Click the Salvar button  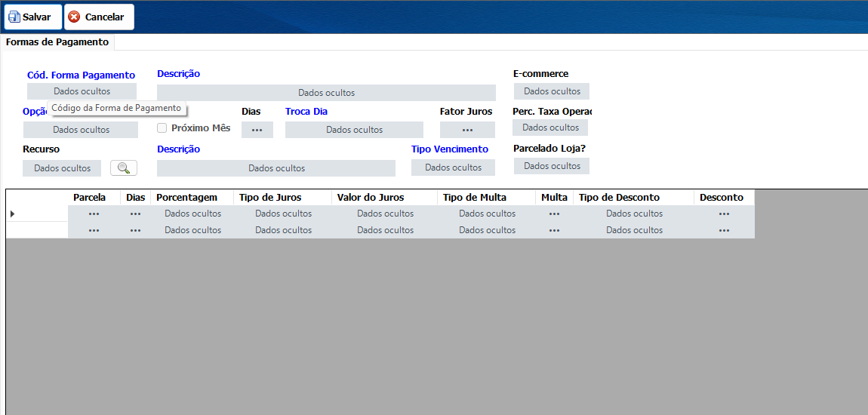click(x=32, y=17)
